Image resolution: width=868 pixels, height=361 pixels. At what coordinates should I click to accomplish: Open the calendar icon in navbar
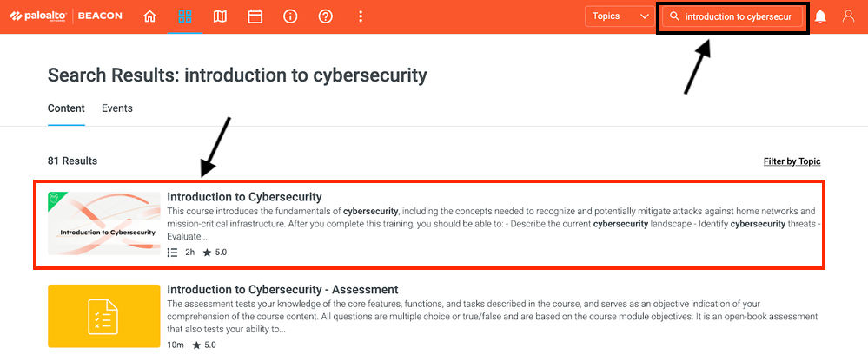coord(255,16)
